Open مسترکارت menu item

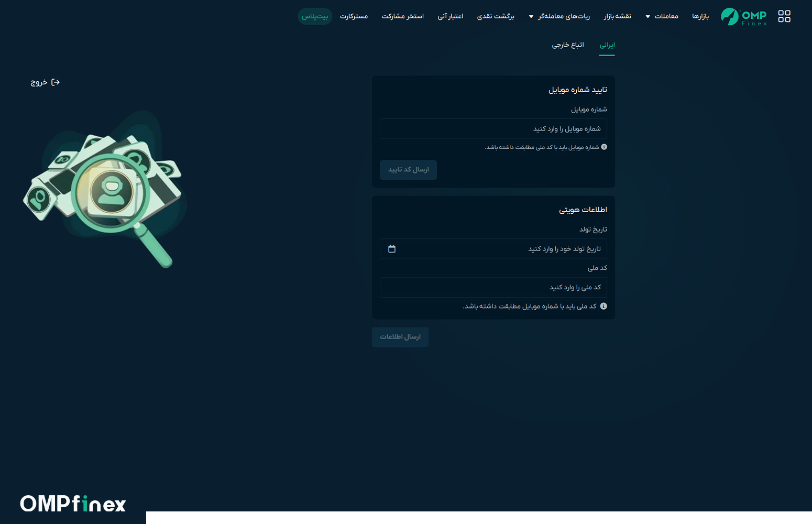(x=354, y=16)
